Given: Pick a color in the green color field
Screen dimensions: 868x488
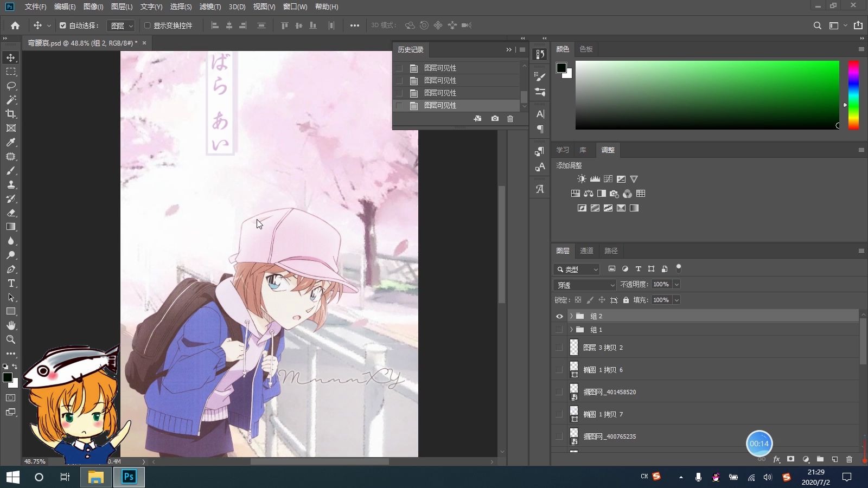Looking at the screenshot, I should point(707,95).
